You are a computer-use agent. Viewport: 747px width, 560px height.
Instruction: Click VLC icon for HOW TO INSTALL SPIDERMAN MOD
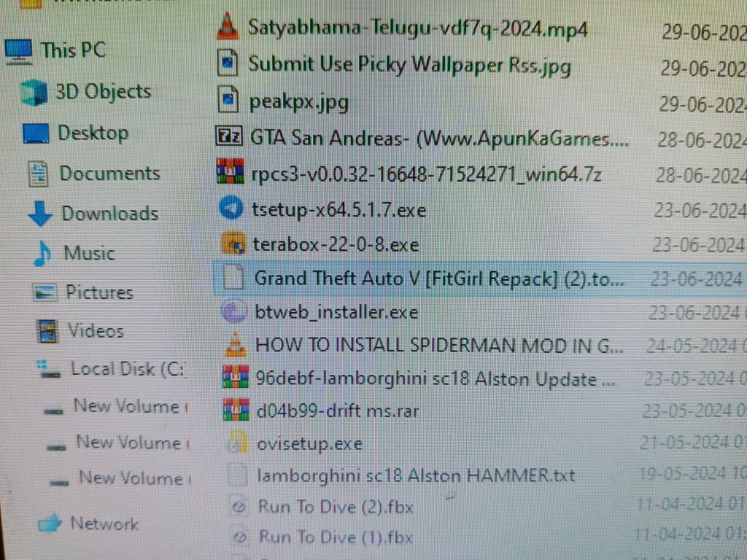(x=235, y=344)
